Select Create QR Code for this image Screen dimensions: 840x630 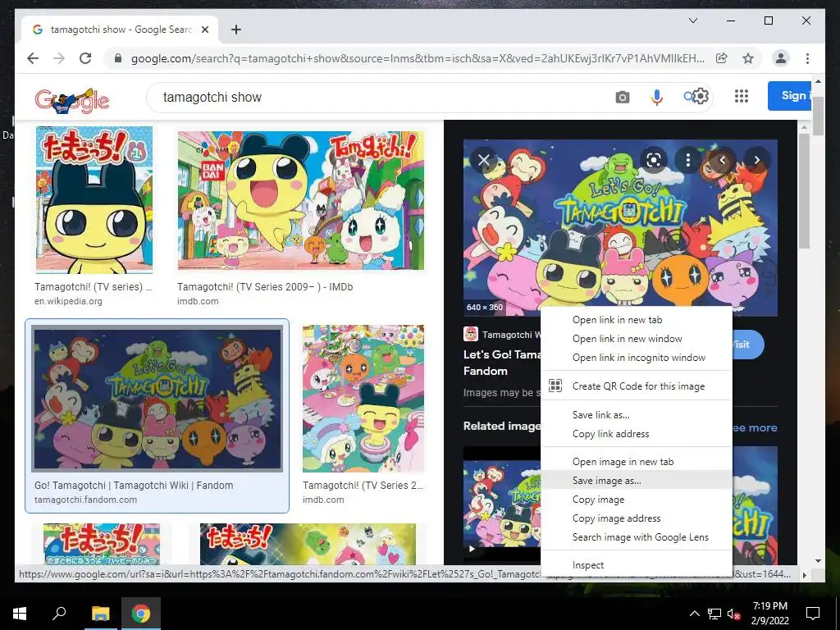(x=637, y=386)
